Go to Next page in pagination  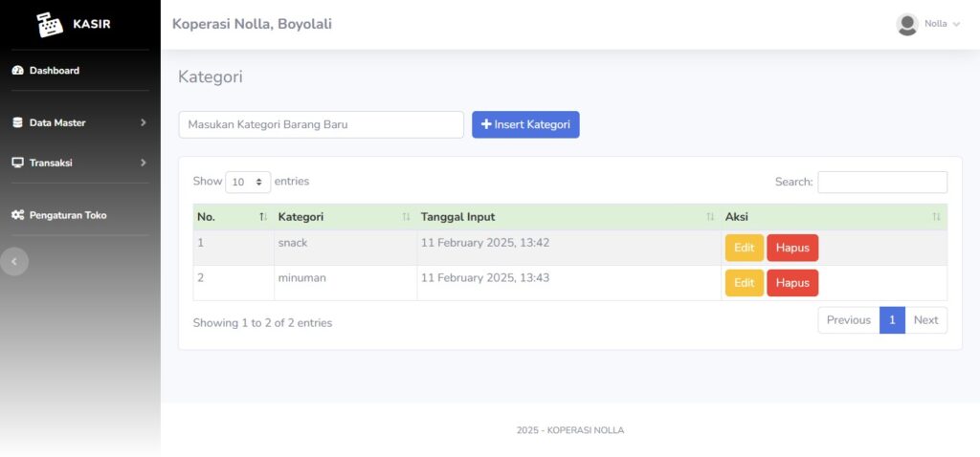pos(925,320)
